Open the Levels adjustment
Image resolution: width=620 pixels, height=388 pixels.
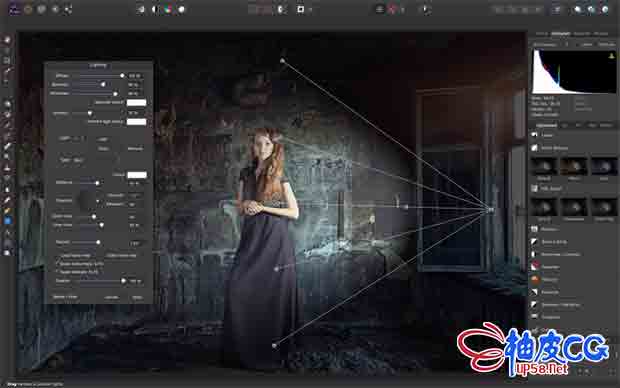(548, 135)
